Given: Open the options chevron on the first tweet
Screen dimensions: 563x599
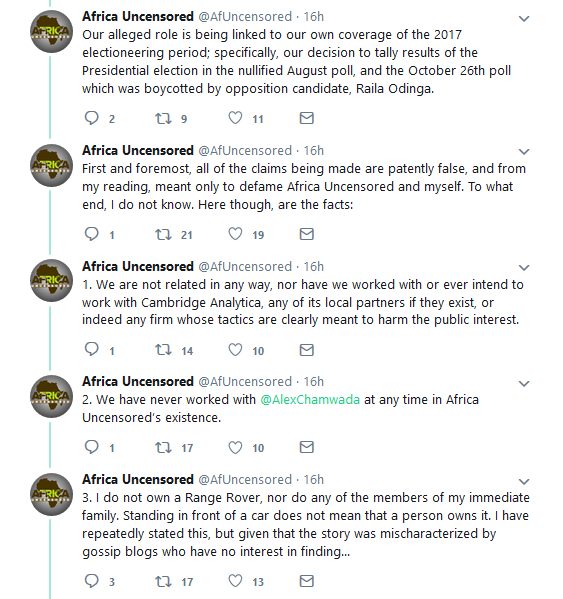Looking at the screenshot, I should click(x=524, y=18).
